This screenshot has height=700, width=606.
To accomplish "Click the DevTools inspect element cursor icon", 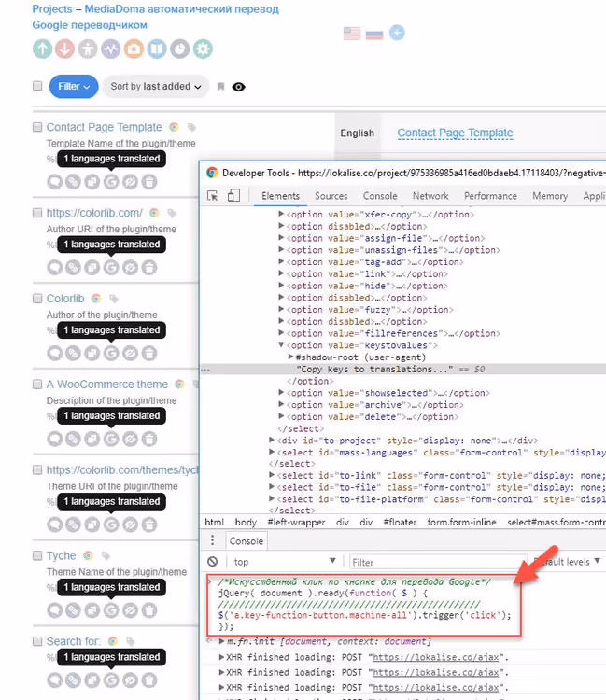I will [x=213, y=196].
